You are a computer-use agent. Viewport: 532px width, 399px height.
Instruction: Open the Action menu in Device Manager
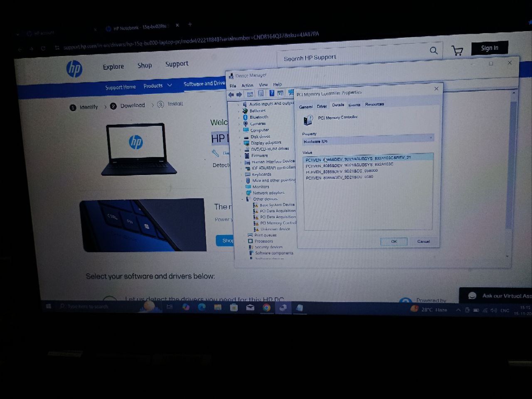pos(247,85)
